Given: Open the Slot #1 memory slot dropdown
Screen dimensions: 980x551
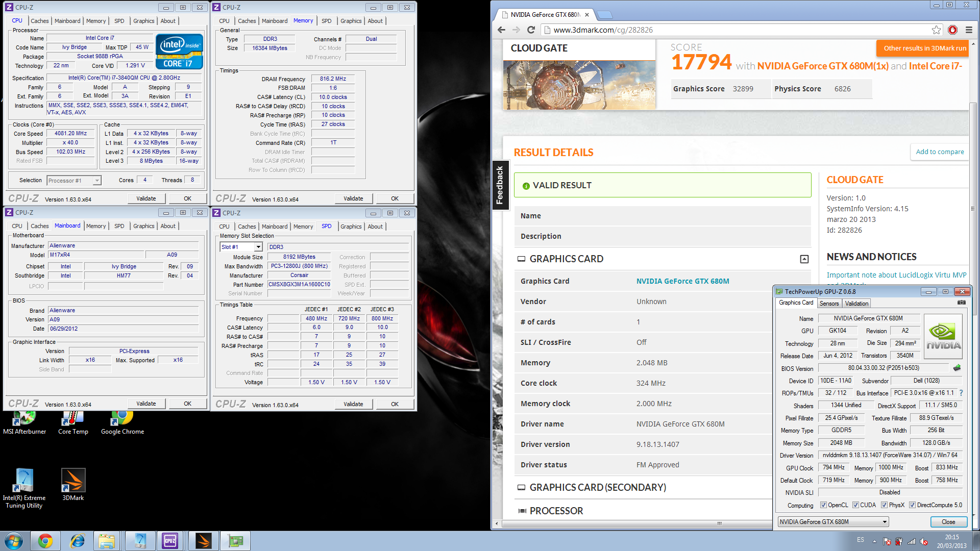Looking at the screenshot, I should pyautogui.click(x=241, y=247).
